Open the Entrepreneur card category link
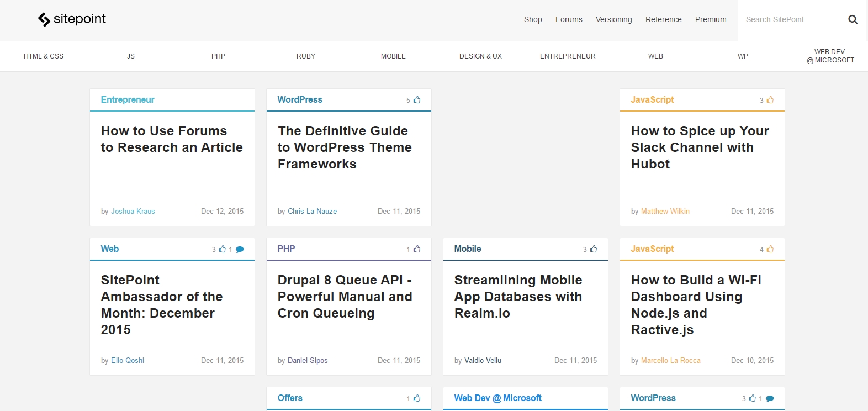Viewport: 868px width, 411px height. (128, 100)
